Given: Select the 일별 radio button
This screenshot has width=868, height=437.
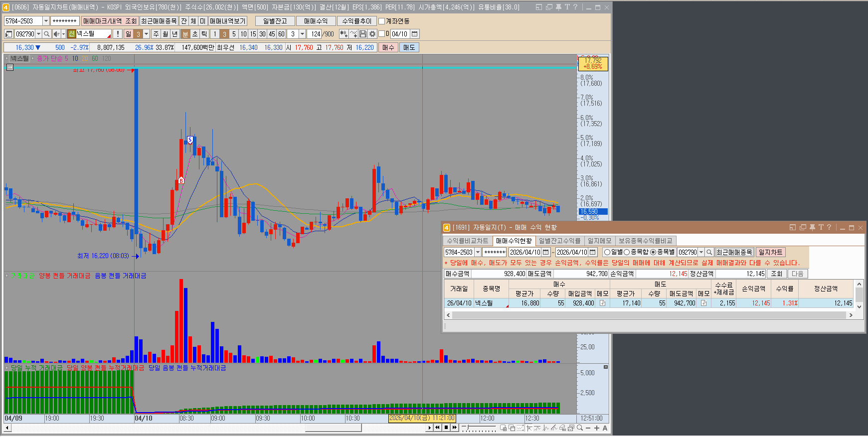Looking at the screenshot, I should coord(607,252).
